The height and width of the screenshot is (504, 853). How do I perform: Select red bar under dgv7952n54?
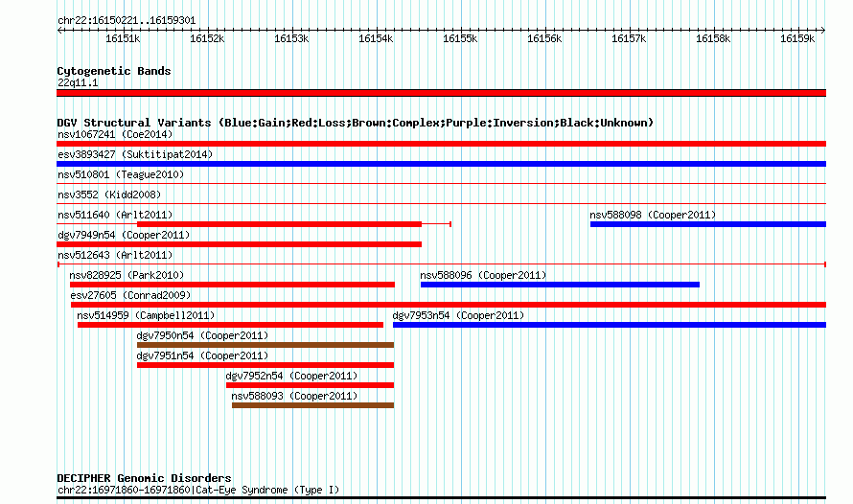(x=311, y=385)
